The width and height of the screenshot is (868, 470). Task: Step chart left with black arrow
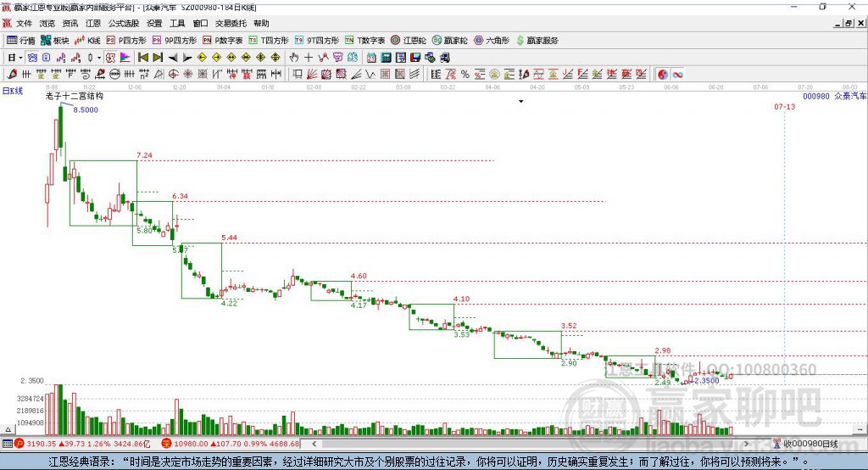click(173, 58)
